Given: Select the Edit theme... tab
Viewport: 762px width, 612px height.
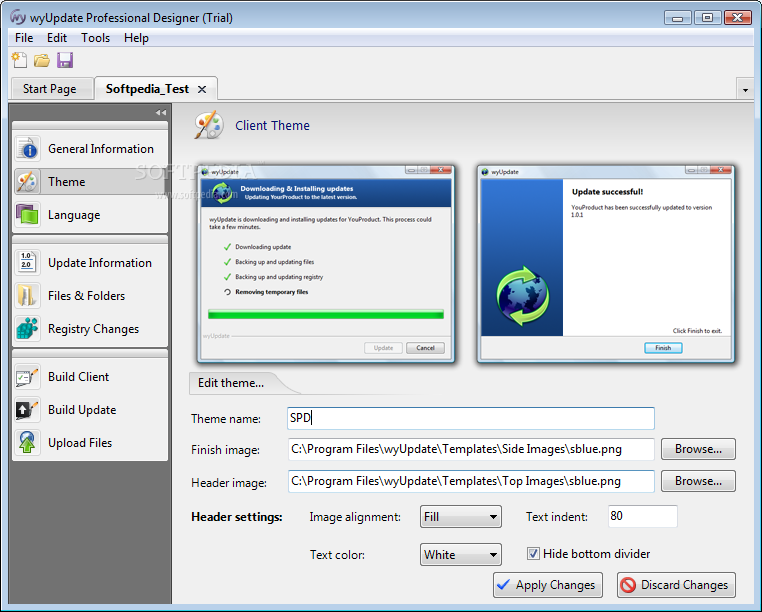Looking at the screenshot, I should pyautogui.click(x=231, y=383).
